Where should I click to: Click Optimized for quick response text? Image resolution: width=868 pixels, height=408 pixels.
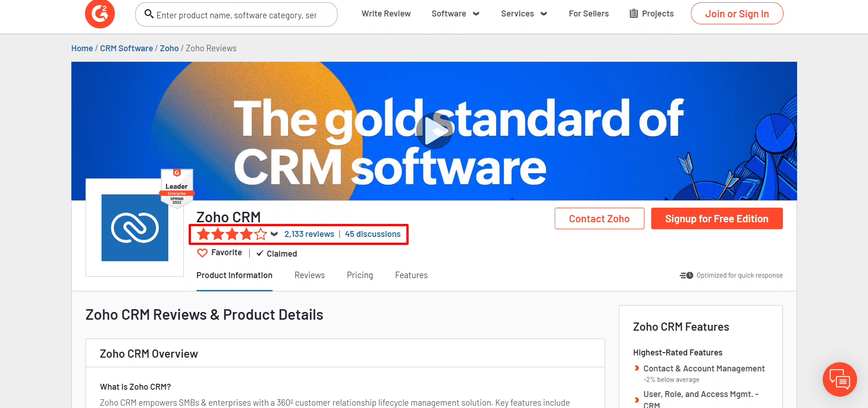(739, 275)
